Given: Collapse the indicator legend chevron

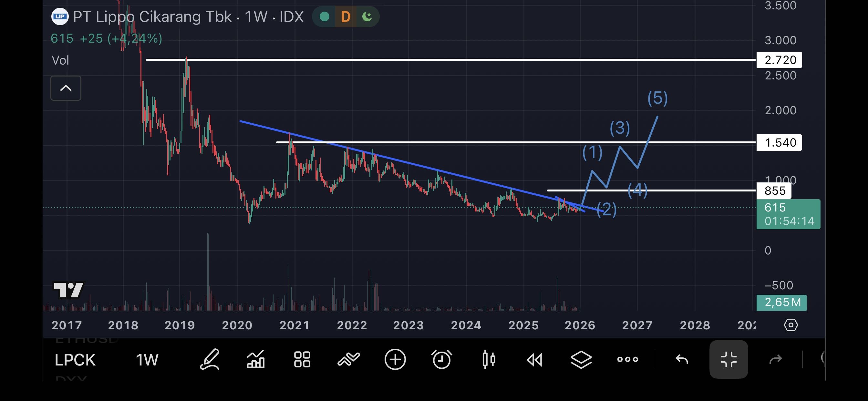Looking at the screenshot, I should click(66, 88).
